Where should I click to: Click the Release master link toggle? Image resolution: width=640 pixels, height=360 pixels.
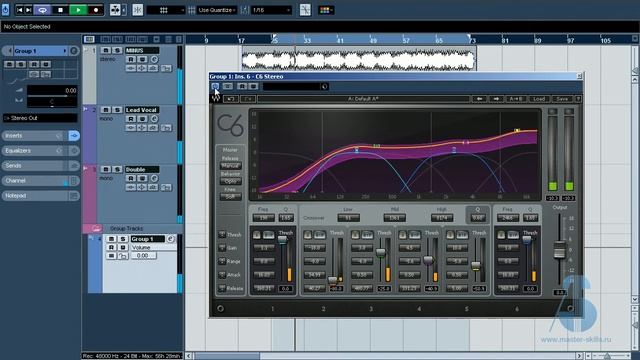(222, 288)
